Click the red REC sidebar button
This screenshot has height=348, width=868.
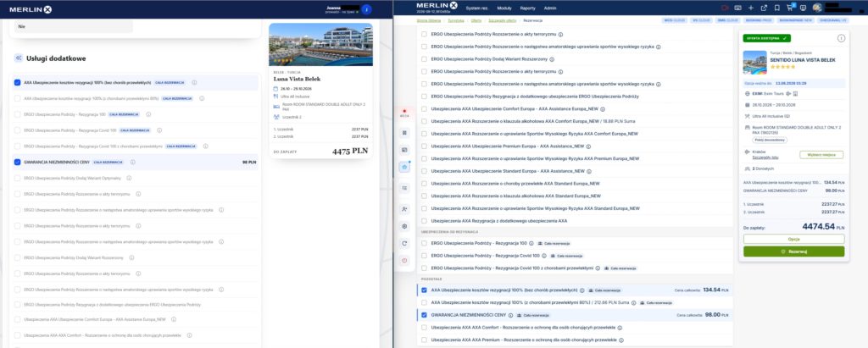(404, 113)
